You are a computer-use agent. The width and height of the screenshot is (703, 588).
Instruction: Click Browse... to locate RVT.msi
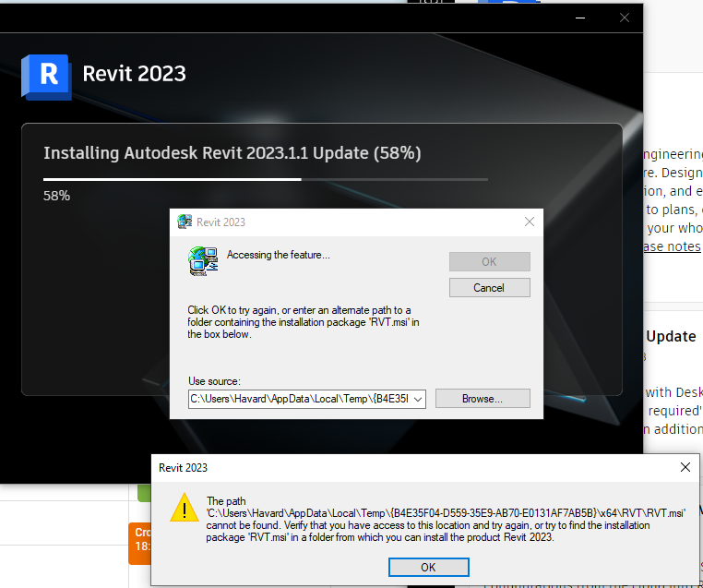tap(483, 398)
